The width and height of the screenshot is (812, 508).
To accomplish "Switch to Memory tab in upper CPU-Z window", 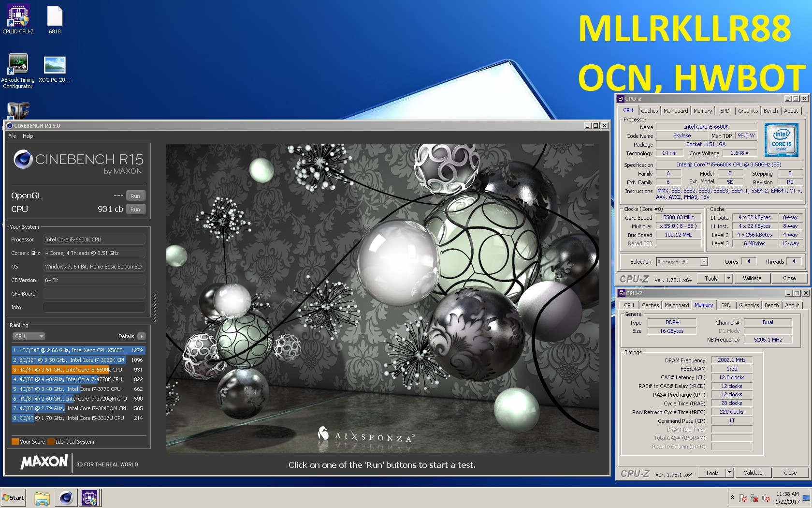I will [703, 111].
